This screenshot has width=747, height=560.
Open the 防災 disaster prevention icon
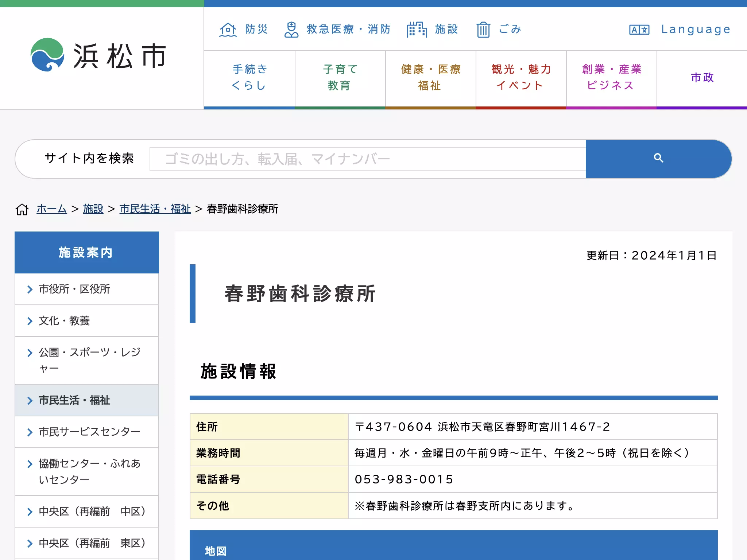click(x=228, y=30)
